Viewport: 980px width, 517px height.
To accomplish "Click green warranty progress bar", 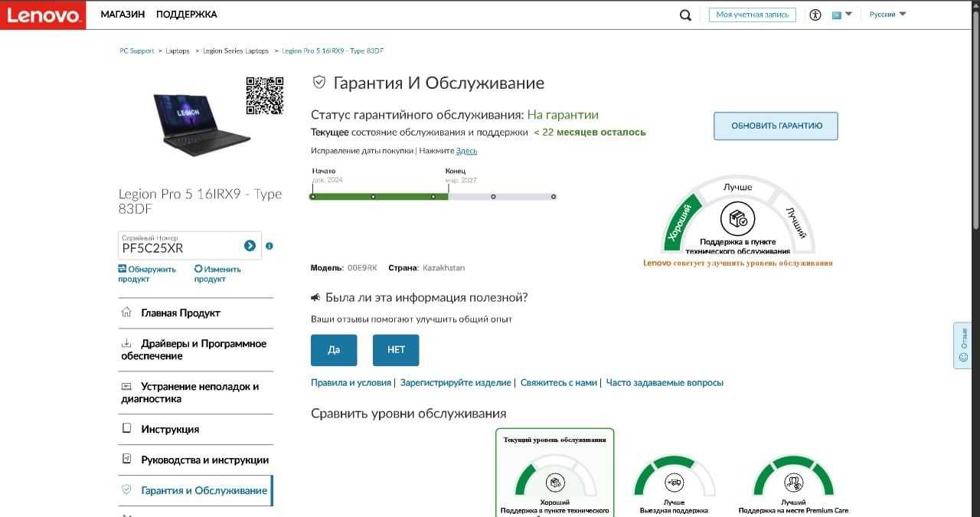I will tap(378, 197).
